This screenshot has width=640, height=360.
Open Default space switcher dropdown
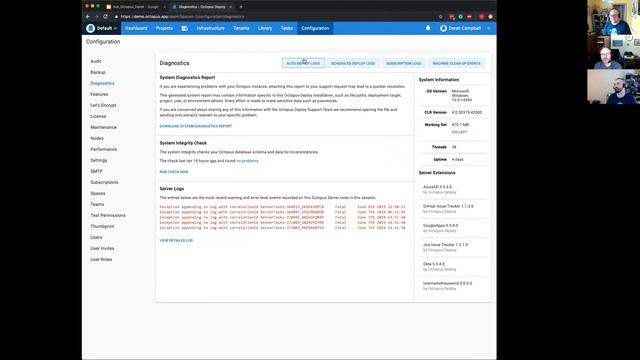coord(102,28)
